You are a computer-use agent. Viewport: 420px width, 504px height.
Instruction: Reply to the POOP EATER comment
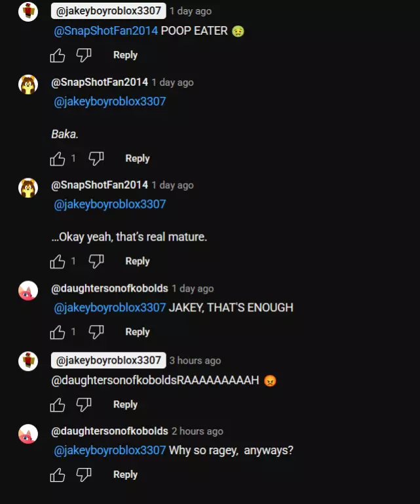pyautogui.click(x=125, y=55)
